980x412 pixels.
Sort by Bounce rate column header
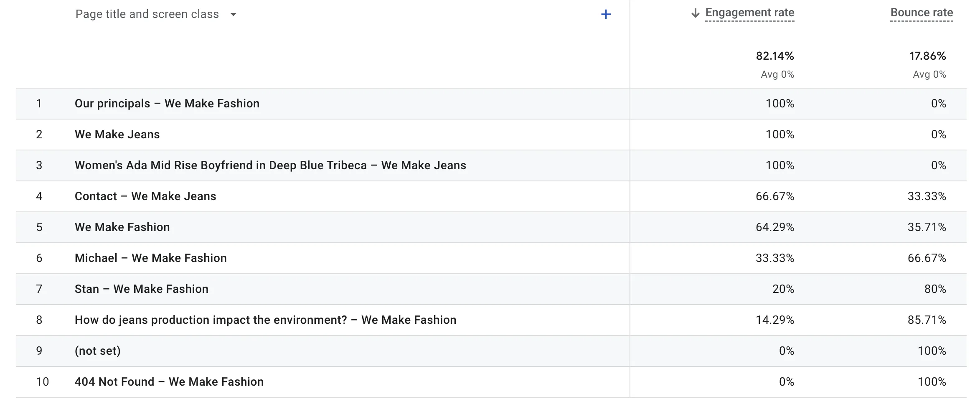[x=921, y=13]
